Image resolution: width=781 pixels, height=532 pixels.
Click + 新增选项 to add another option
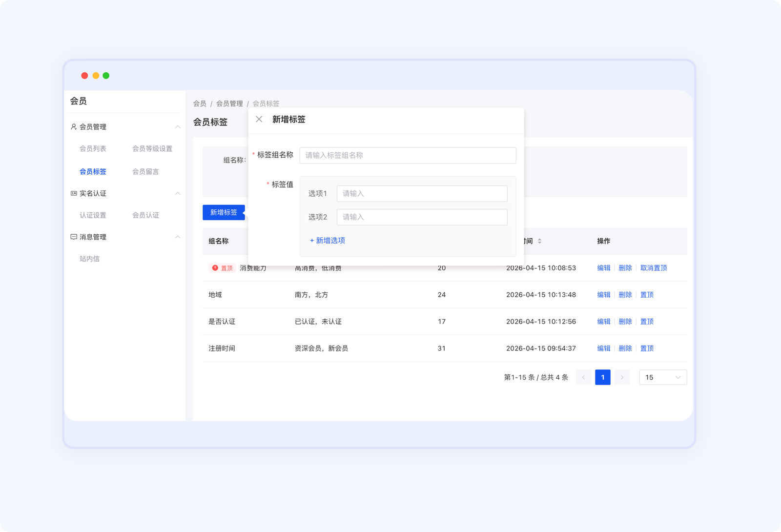point(328,240)
